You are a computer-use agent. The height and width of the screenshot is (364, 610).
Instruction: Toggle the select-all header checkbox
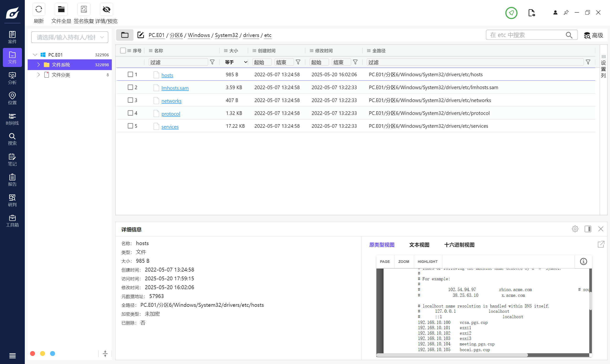(123, 51)
